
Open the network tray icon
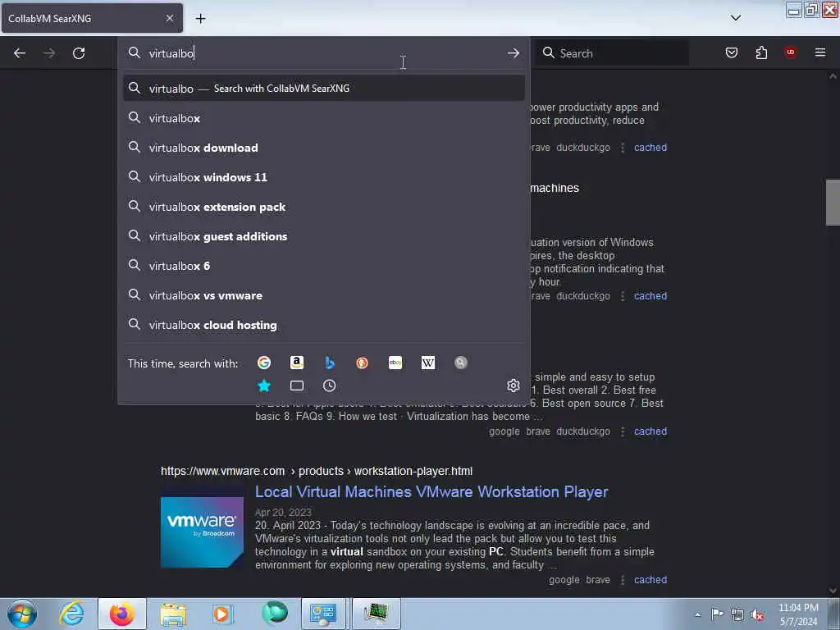[737, 615]
